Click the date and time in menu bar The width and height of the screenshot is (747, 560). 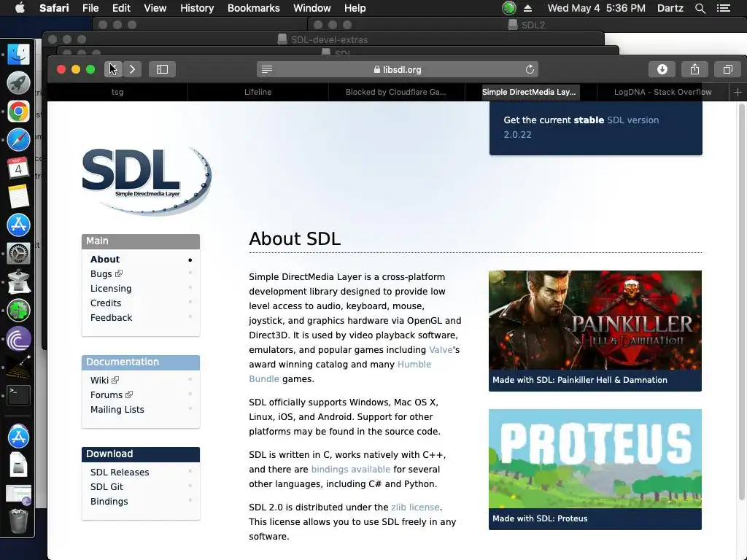[597, 8]
